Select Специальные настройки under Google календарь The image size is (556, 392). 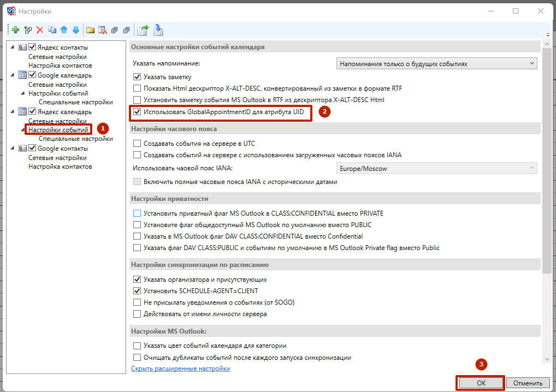[76, 102]
